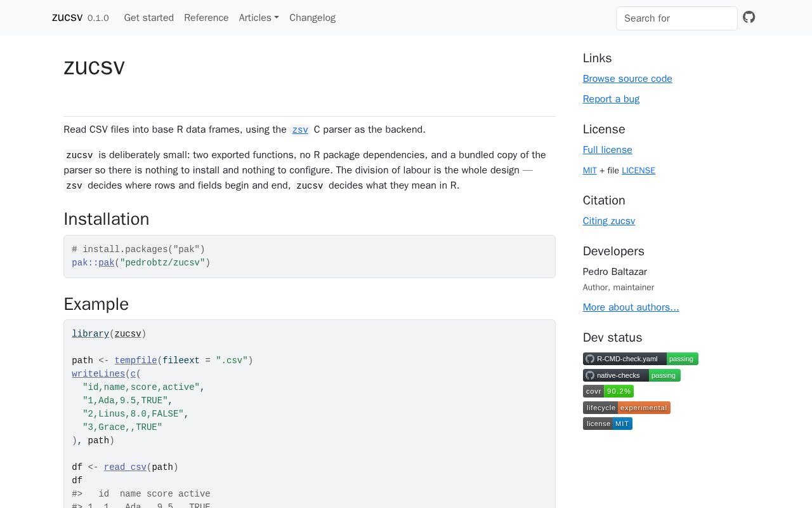Open the LICENSE file link

click(x=638, y=170)
